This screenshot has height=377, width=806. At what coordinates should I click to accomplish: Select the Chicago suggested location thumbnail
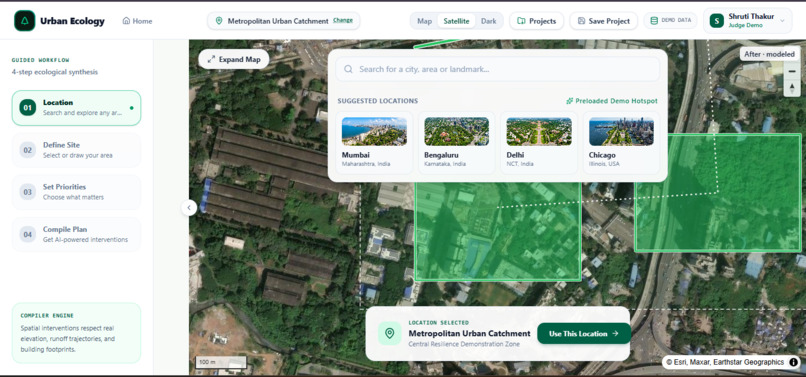coord(621,132)
